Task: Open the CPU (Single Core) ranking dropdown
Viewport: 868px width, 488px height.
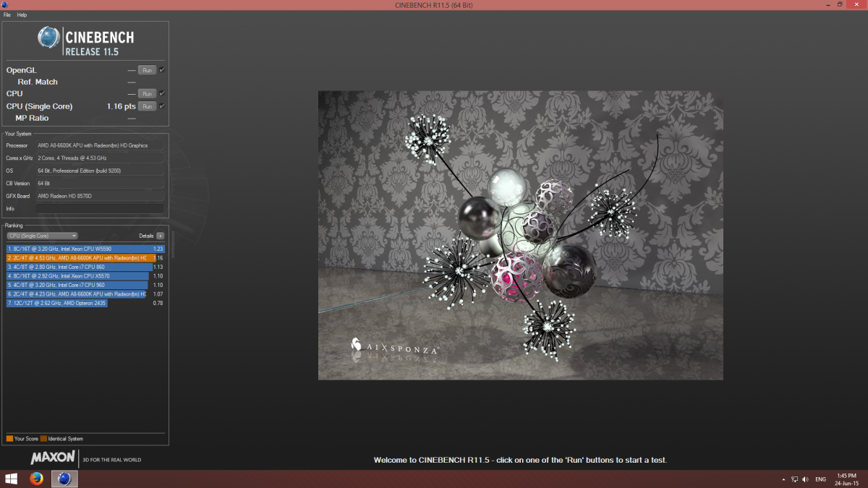Action: click(x=42, y=236)
